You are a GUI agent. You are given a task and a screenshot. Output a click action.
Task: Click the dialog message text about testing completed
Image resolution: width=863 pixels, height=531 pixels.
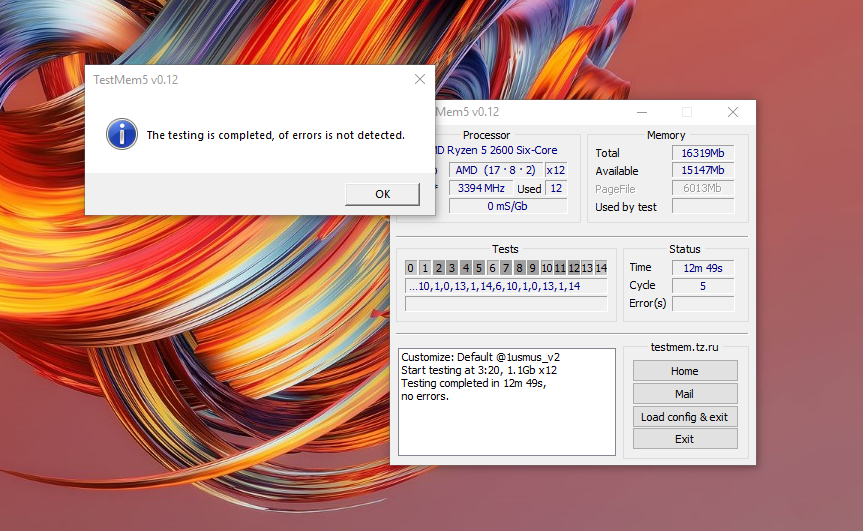pyautogui.click(x=275, y=135)
